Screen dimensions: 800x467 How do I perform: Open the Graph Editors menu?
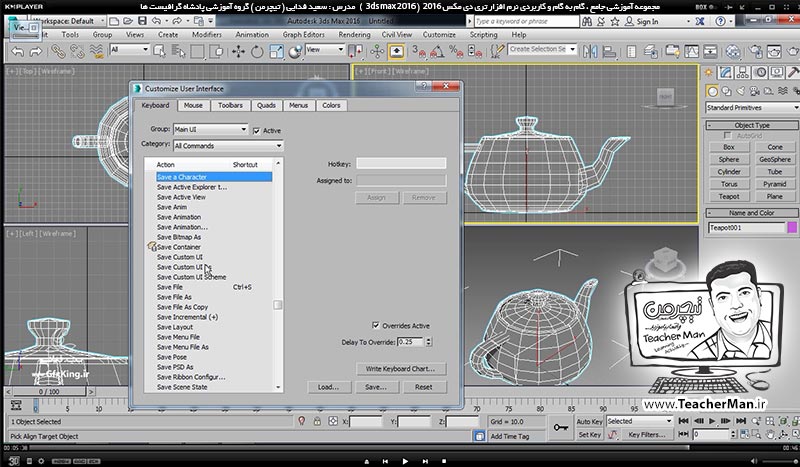(304, 35)
